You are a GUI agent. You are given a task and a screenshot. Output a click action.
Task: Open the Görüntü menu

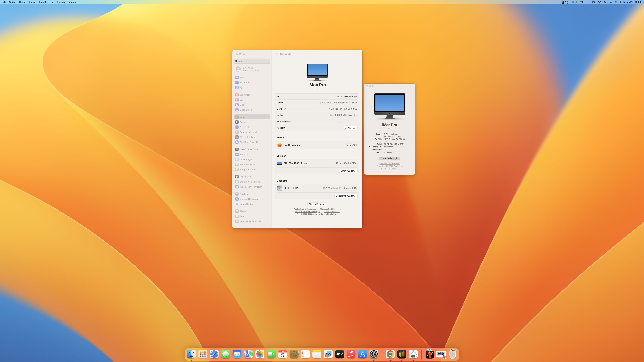pyautogui.click(x=43, y=2)
